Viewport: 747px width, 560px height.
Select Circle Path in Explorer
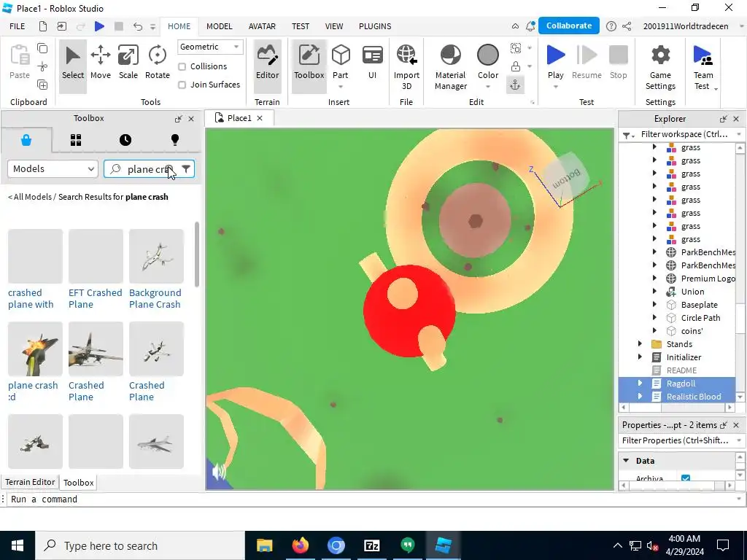pos(700,318)
